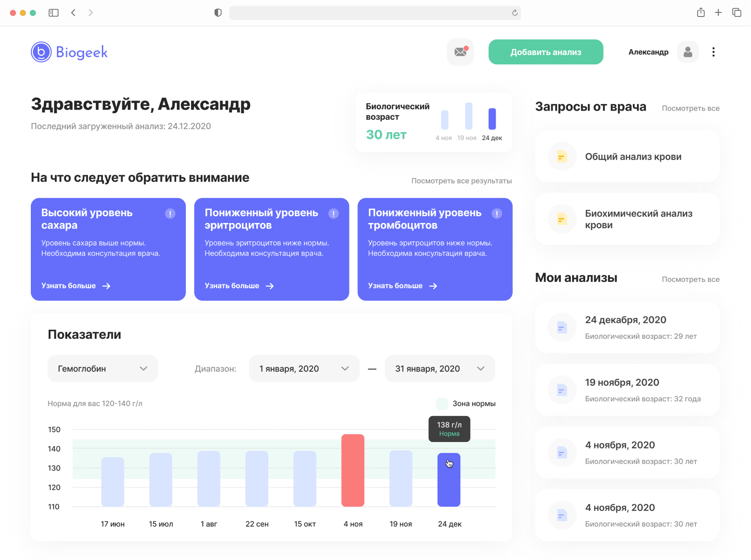Screen dimensions: 751x560
Task: Select the 22 сен chart bar
Action: 257,479
